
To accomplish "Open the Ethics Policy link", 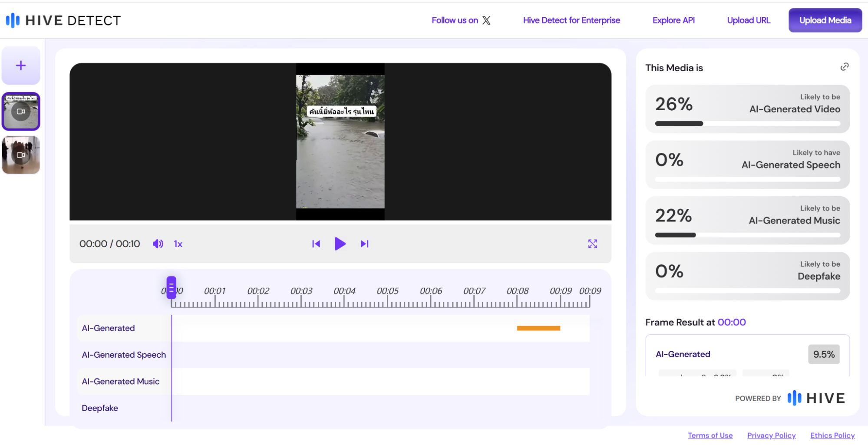I will pyautogui.click(x=832, y=435).
